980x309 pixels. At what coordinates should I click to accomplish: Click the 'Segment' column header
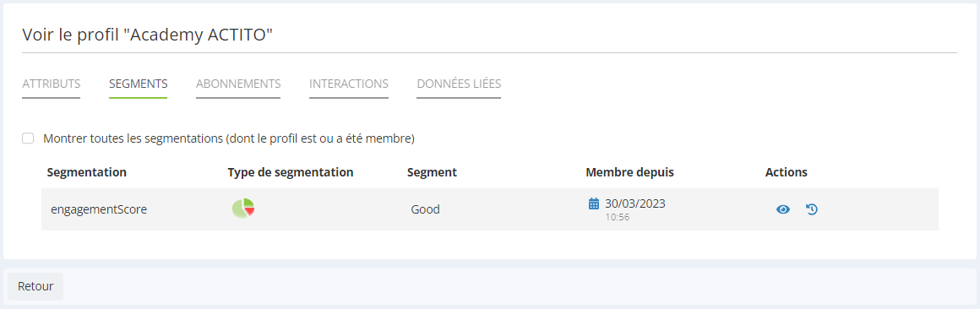[432, 172]
